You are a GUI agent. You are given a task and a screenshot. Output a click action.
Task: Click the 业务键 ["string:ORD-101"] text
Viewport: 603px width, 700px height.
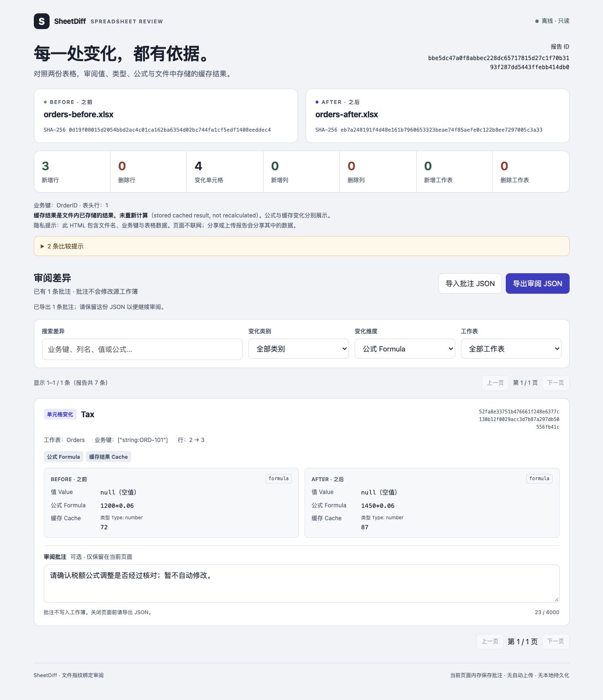pyautogui.click(x=131, y=440)
